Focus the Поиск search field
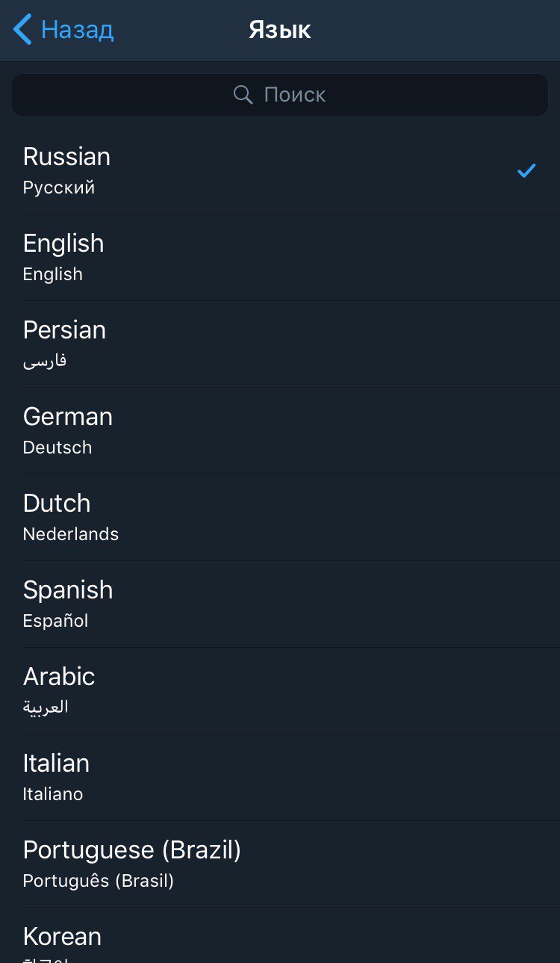 click(295, 95)
